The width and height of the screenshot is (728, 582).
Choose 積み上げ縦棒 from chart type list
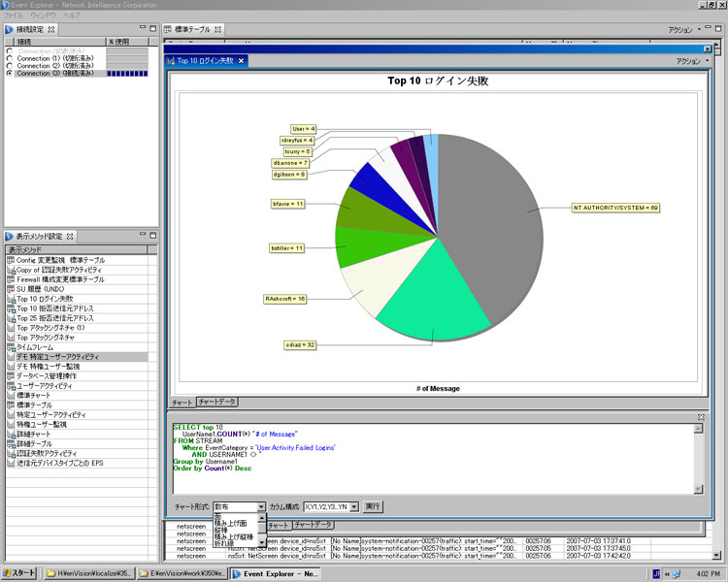tap(234, 536)
